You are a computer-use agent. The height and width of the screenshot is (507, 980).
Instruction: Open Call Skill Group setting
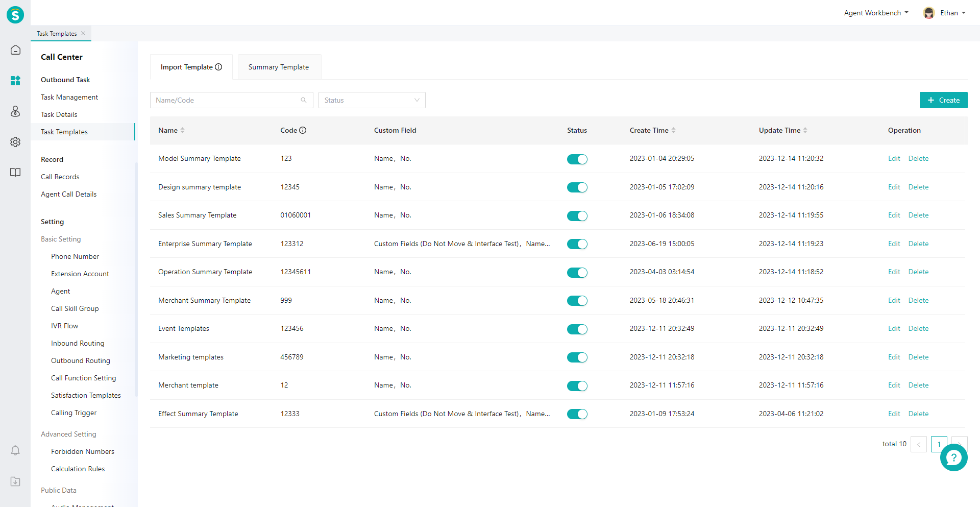point(75,308)
